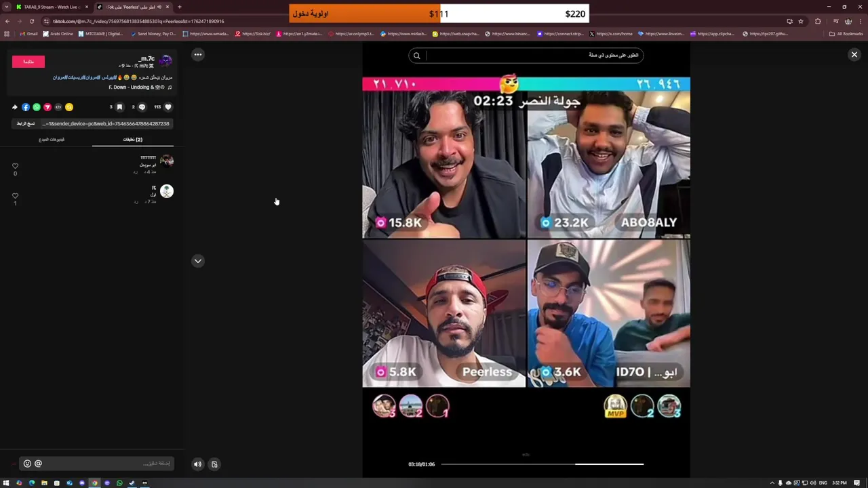Open the Arabi Online bookmark
This screenshot has width=868, height=488.
click(x=58, y=33)
